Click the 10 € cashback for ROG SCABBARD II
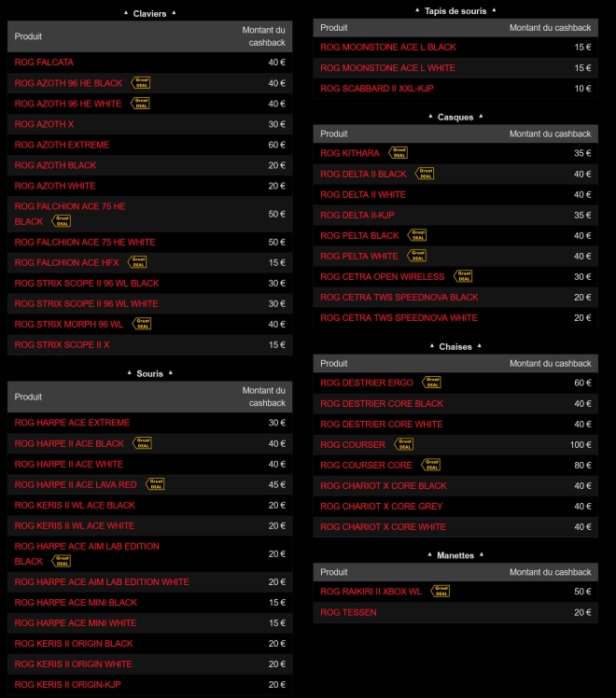This screenshot has width=616, height=698. (x=582, y=88)
